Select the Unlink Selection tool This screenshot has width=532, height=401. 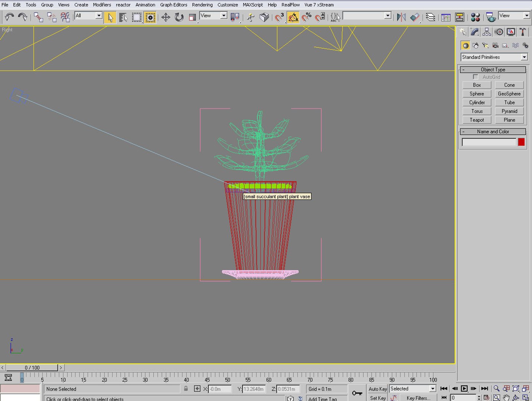click(52, 17)
